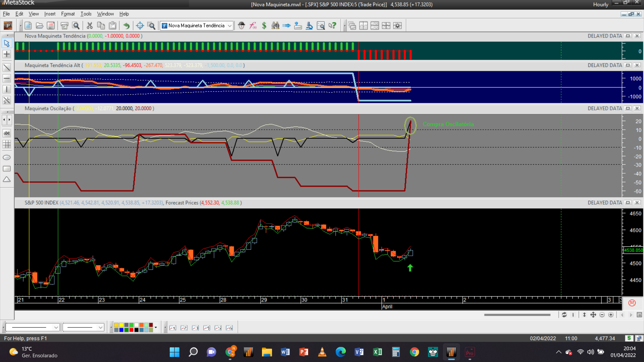
Task: Open Excel from the Windows taskbar
Action: (377, 352)
